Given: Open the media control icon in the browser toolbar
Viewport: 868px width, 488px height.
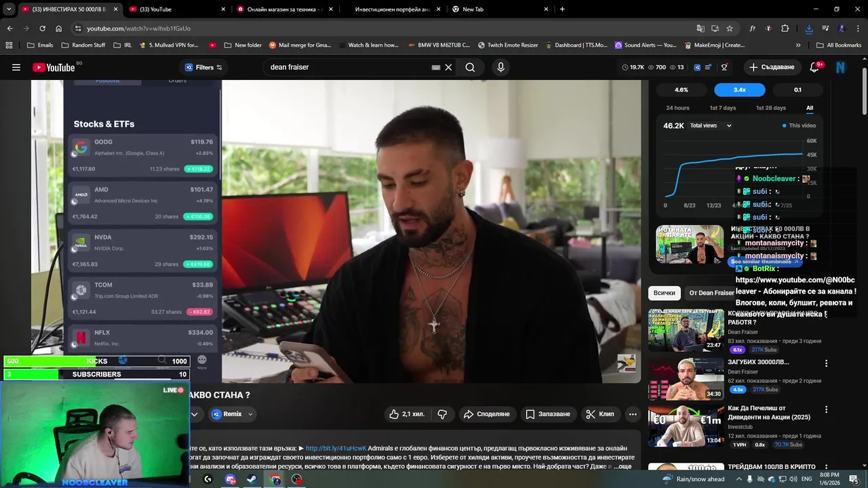Looking at the screenshot, I should point(825,28).
